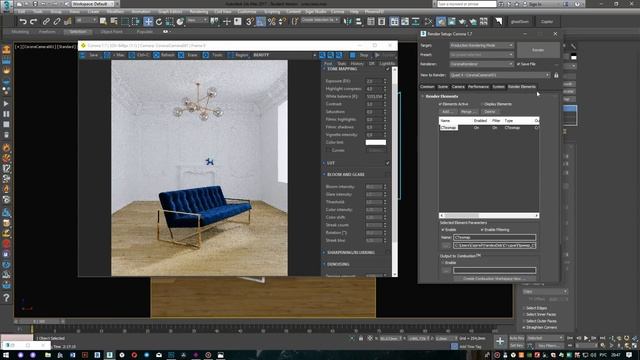Expand the Sharpening/Blurring section
This screenshot has height=360, width=640.
(324, 252)
